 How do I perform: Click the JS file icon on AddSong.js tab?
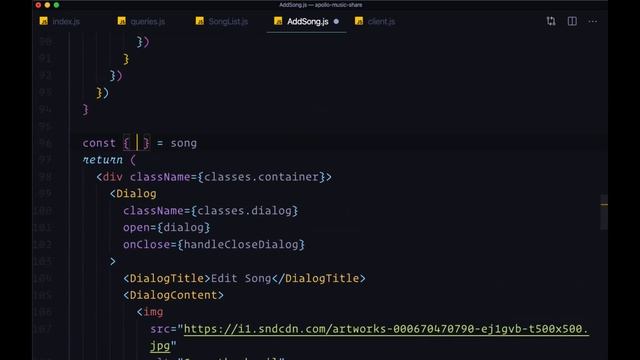278,21
